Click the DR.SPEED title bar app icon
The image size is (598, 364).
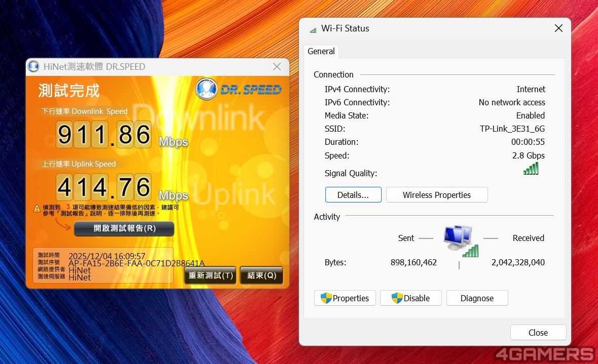(34, 66)
